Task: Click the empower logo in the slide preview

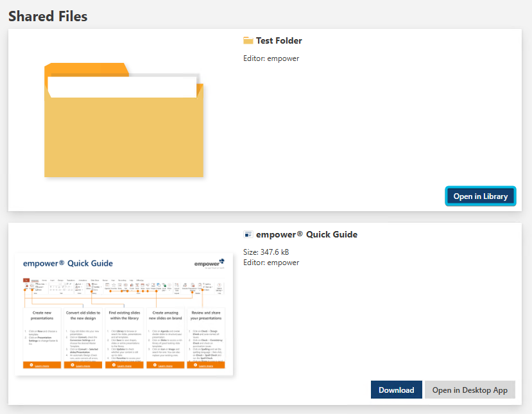Action: pyautogui.click(x=209, y=263)
